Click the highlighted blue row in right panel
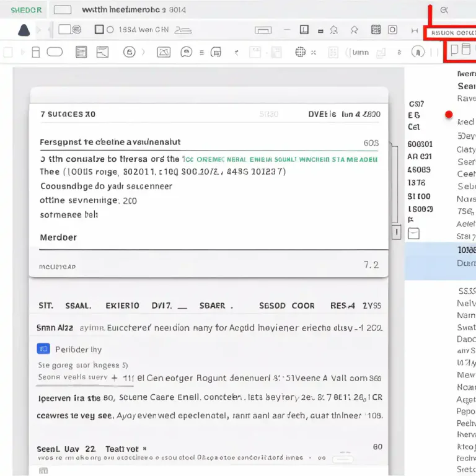This screenshot has height=476, width=476. tap(440, 261)
